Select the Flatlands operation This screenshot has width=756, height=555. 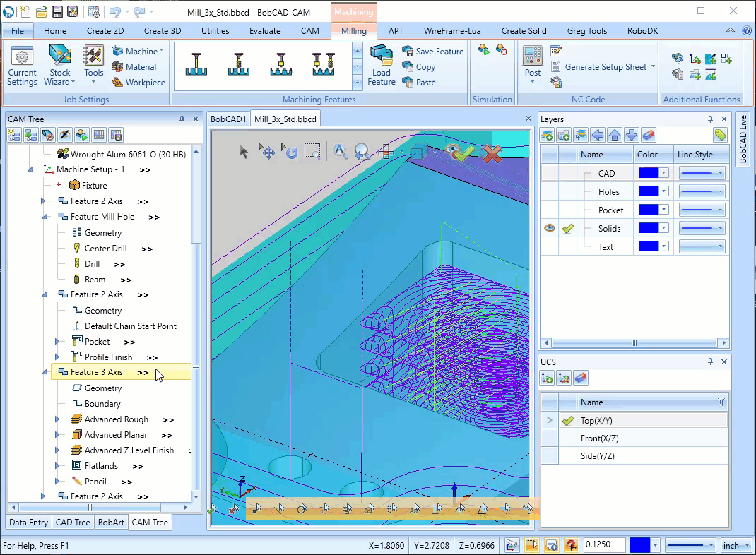101,466
